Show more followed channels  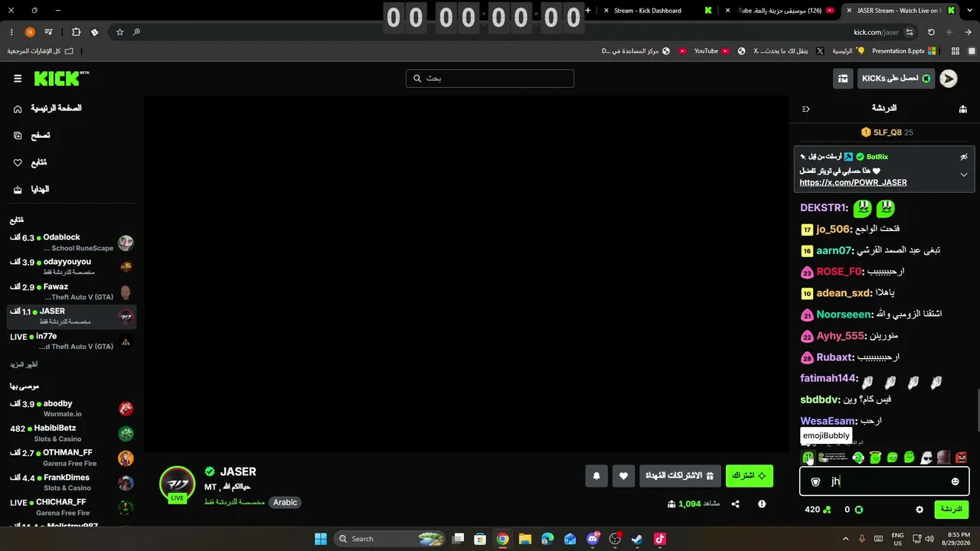[24, 364]
